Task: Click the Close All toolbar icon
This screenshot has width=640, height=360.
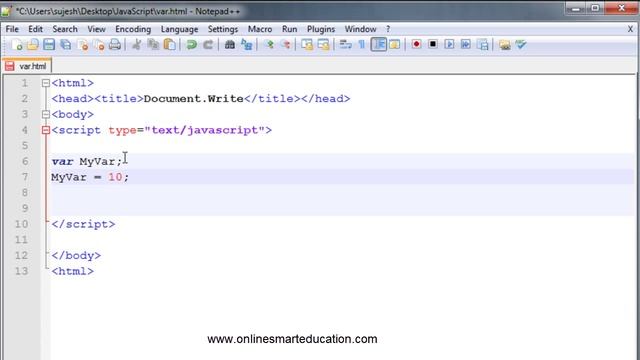Action: pos(99,44)
